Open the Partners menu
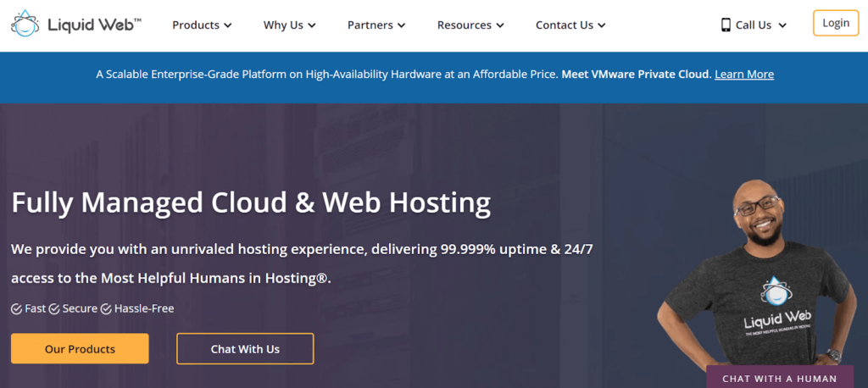Viewport: 868px width, 388px height. point(376,25)
